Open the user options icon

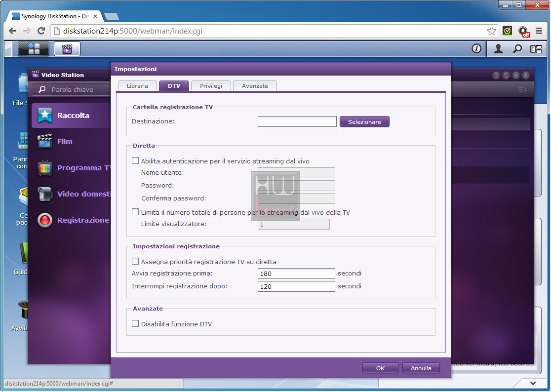(x=498, y=49)
